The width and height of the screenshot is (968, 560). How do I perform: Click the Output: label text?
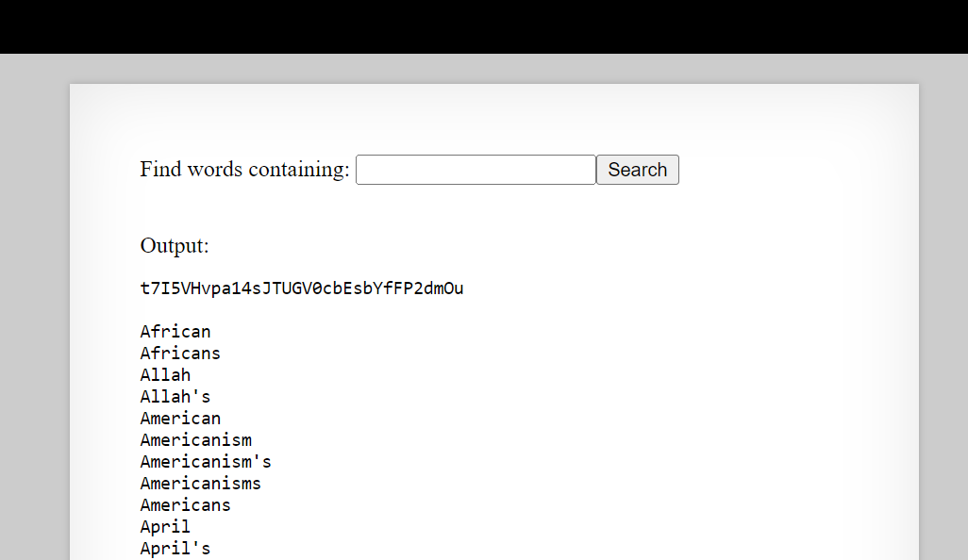click(x=174, y=245)
